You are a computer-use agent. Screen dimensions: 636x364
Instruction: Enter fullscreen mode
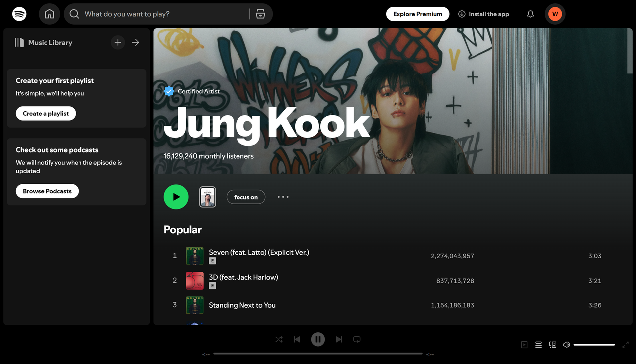click(x=626, y=344)
